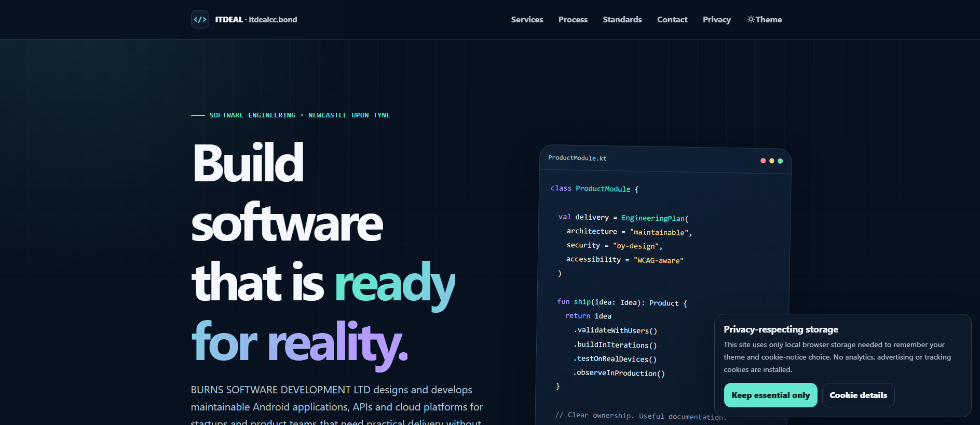Image resolution: width=980 pixels, height=425 pixels.
Task: Toggle the site Theme sun button
Action: tap(765, 19)
